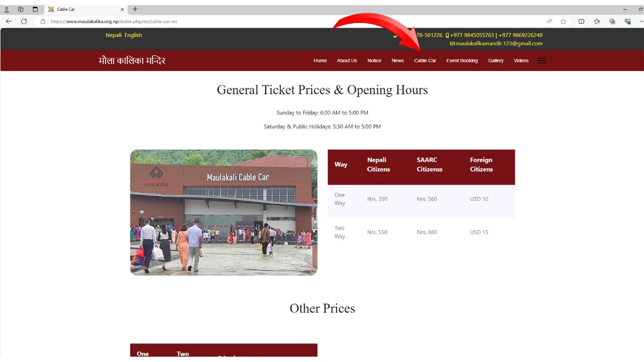This screenshot has height=362, width=644.
Task: Close the Cable Car browser tab
Action: (122, 9)
